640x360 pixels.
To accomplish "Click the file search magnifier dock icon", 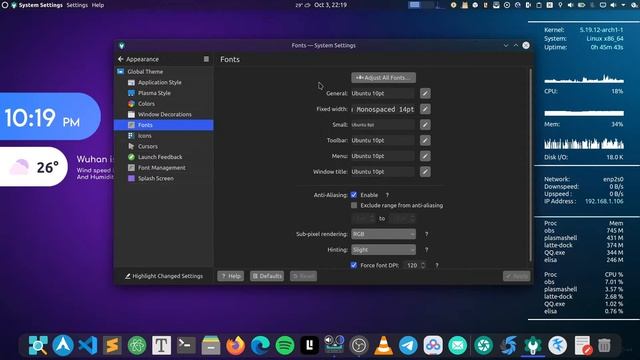I will pyautogui.click(x=38, y=346).
